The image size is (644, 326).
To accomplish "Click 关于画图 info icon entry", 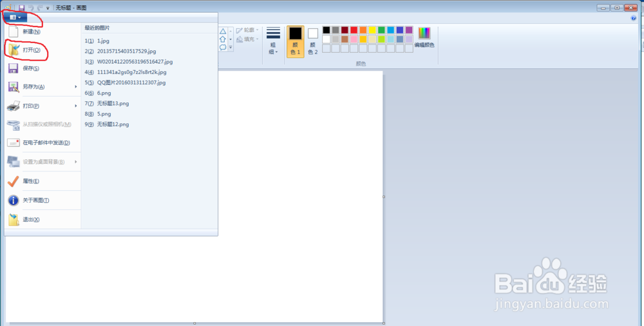I will (14, 200).
